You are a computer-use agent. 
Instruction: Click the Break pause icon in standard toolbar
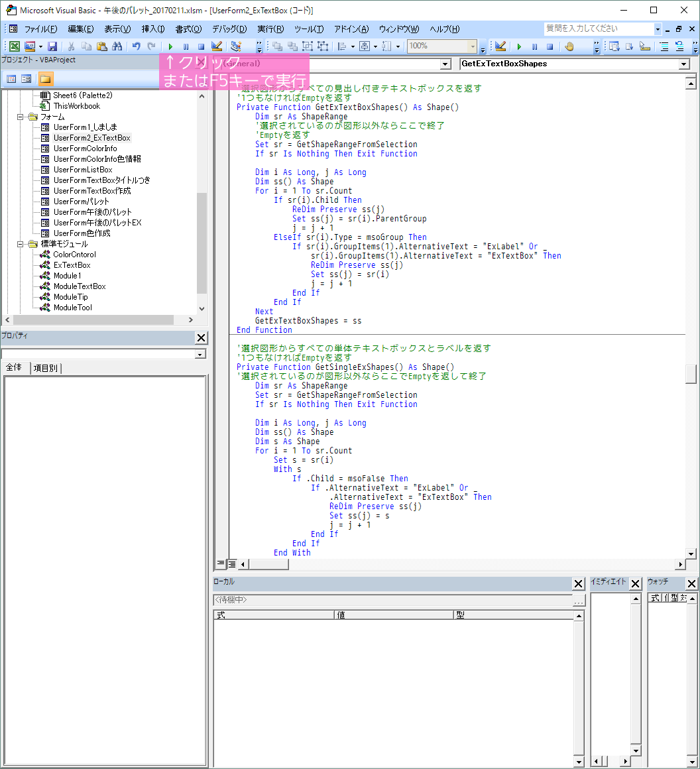[x=186, y=46]
